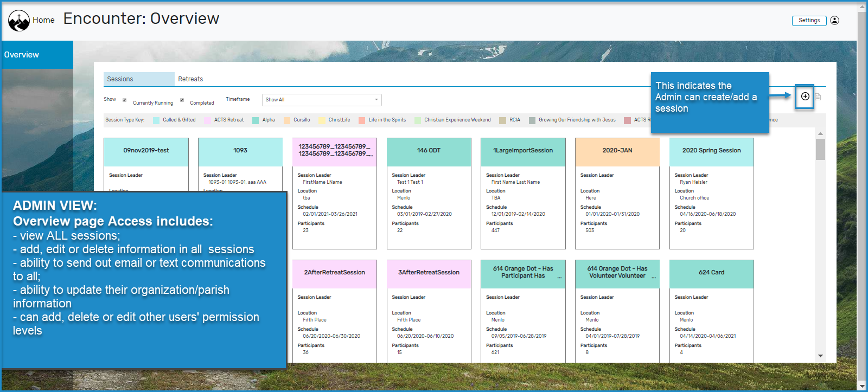Click Growing Our Friendship with Jesus swatch

[532, 120]
